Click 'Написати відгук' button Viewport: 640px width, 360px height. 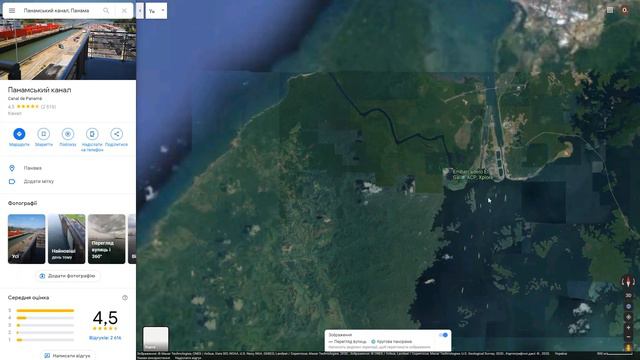(68, 356)
